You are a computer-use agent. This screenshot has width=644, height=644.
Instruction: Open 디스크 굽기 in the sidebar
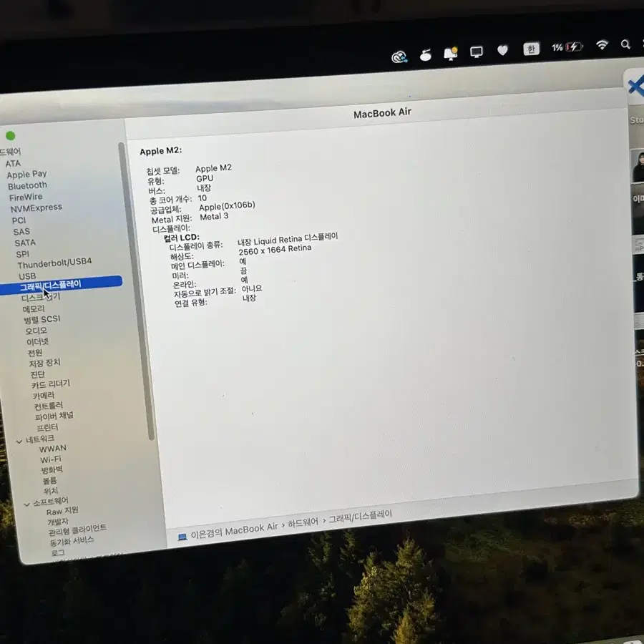41,297
